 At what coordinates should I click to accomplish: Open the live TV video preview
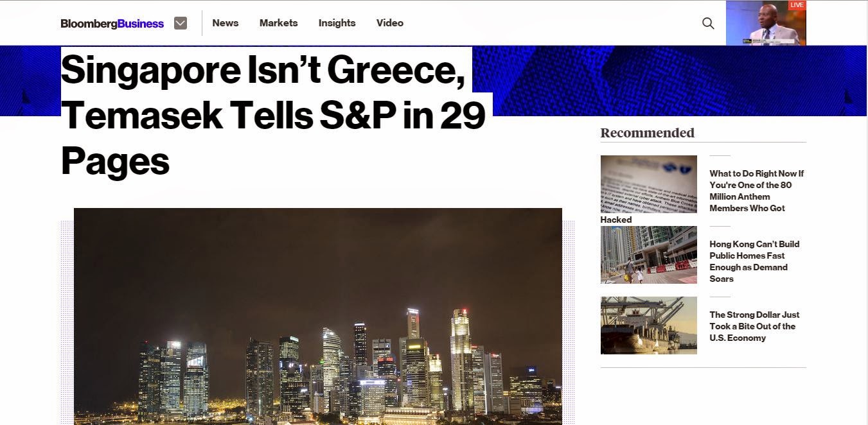tap(766, 23)
